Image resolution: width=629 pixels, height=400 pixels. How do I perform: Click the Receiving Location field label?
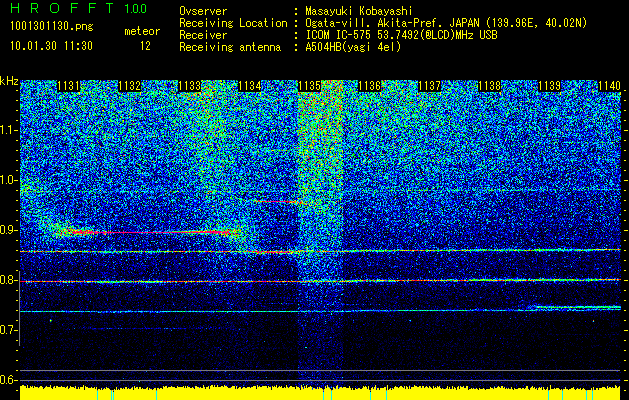click(x=233, y=23)
